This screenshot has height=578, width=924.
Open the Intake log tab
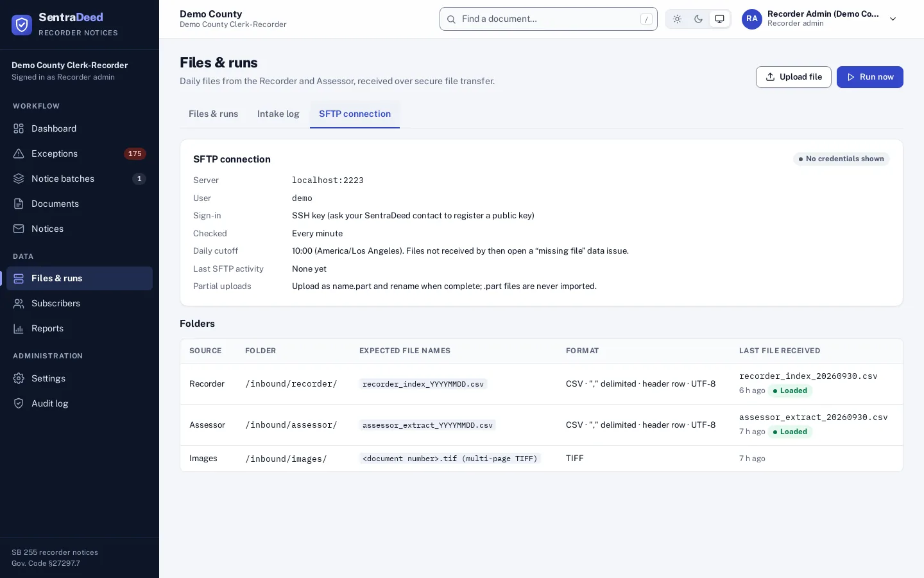point(278,114)
